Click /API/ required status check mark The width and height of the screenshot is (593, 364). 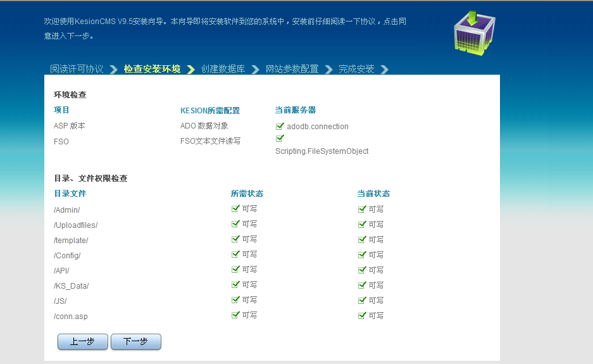point(235,269)
